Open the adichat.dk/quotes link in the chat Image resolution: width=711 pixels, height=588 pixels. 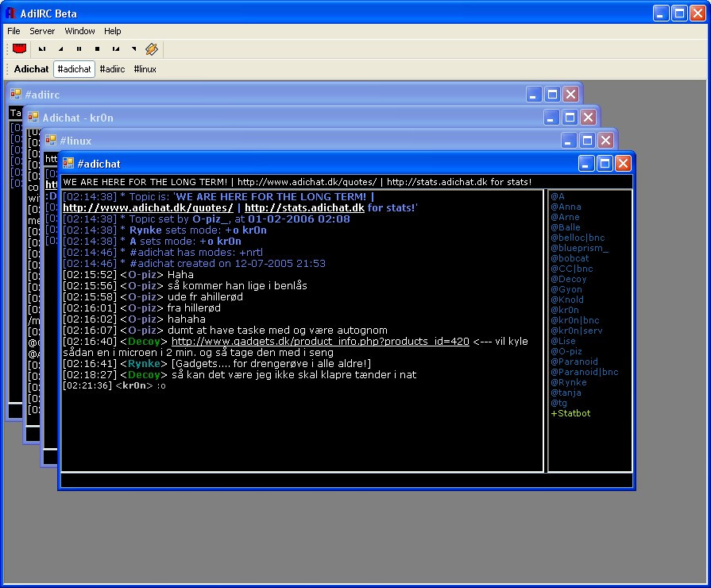point(148,208)
